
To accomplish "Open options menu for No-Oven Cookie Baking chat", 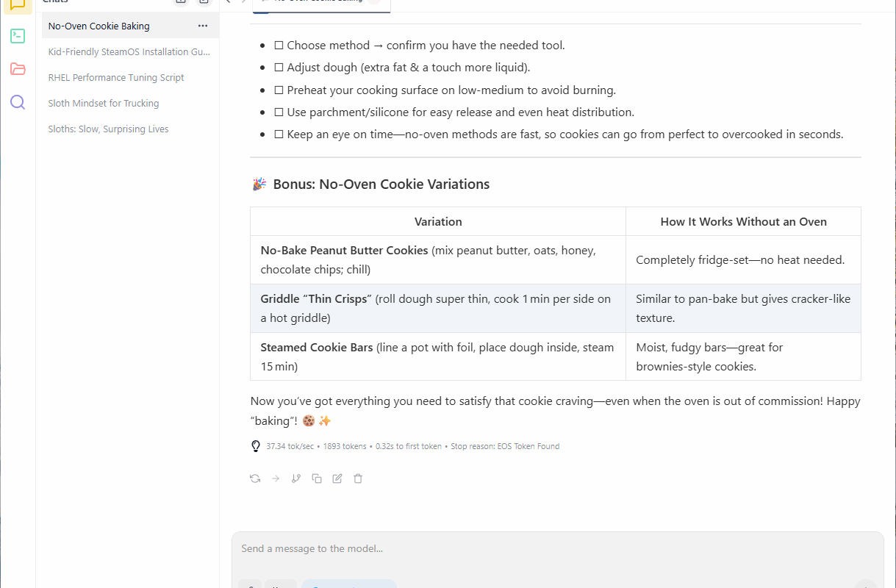I will click(203, 26).
